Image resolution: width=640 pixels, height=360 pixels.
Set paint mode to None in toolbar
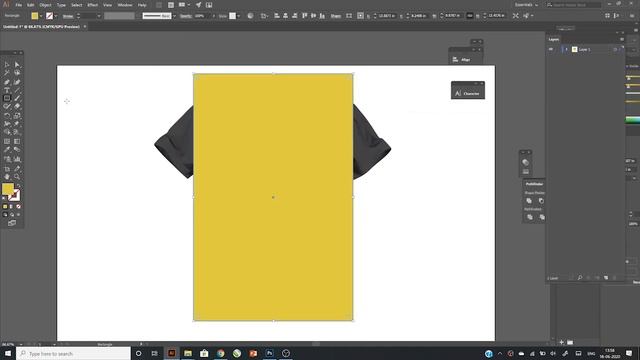point(18,207)
